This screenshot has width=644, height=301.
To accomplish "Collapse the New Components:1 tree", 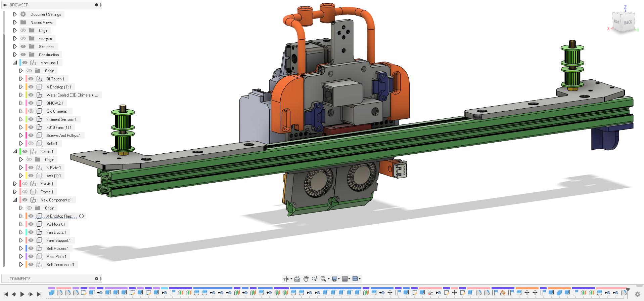I will [x=15, y=200].
